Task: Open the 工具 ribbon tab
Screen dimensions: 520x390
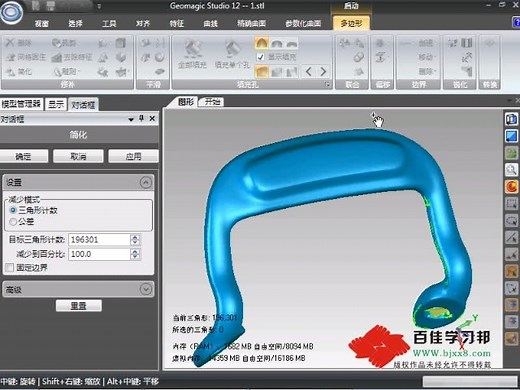Action: tap(109, 23)
